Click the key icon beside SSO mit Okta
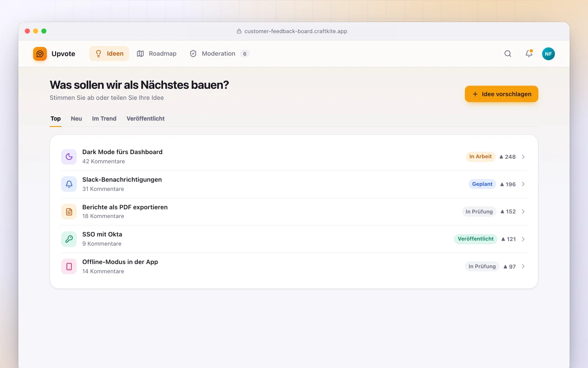The width and height of the screenshot is (588, 368). pos(69,239)
